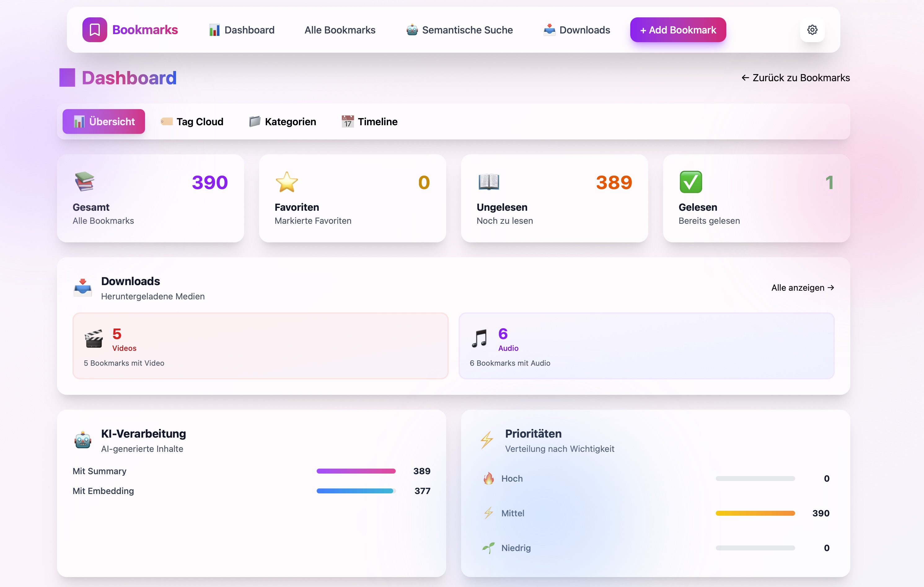Image resolution: width=924 pixels, height=587 pixels.
Task: Switch to the Tag Cloud tab
Action: click(191, 121)
